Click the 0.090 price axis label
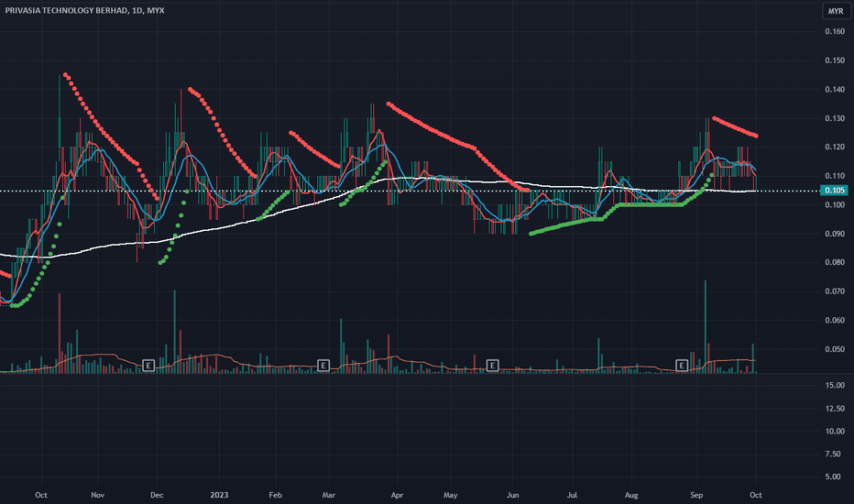854x504 pixels. [x=835, y=234]
